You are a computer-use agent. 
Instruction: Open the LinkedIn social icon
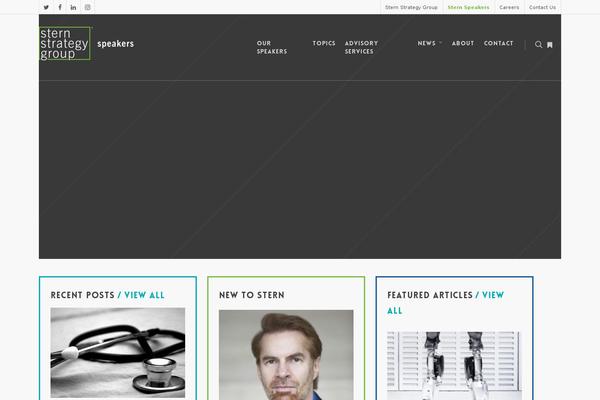point(73,7)
